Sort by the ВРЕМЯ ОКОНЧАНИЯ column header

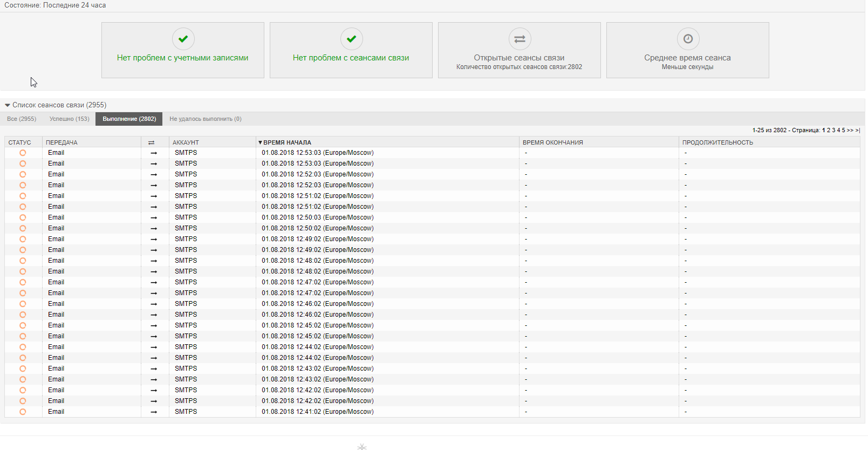click(553, 142)
